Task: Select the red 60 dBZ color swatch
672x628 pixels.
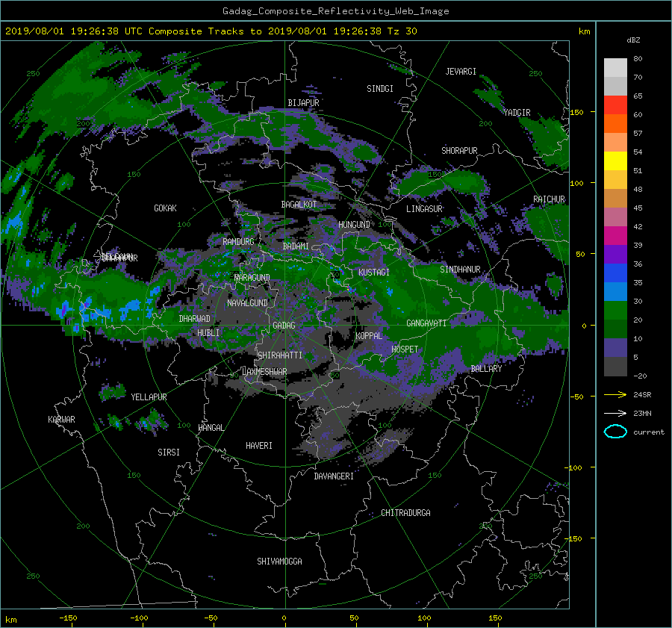Action: pos(615,105)
